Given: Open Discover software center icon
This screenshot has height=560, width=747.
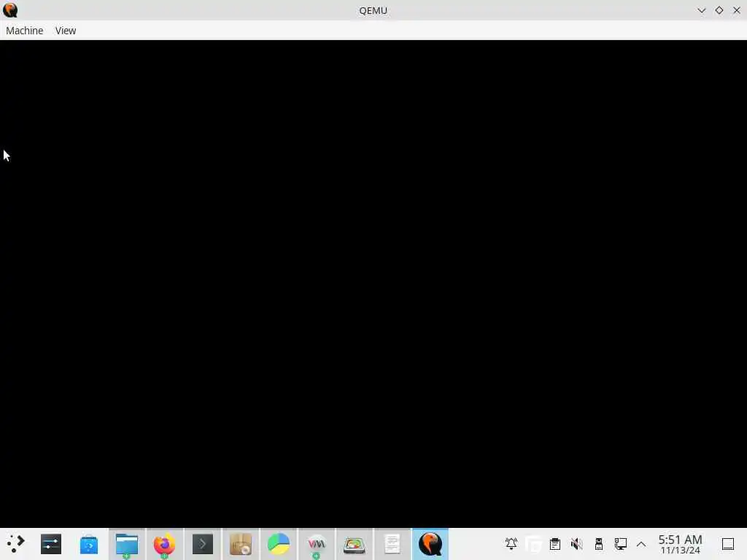Looking at the screenshot, I should [x=88, y=544].
